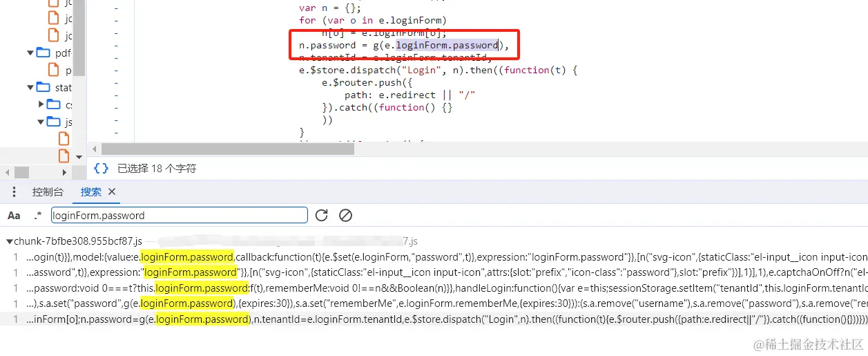Open search result starting with ...ogin(t)}},model

pos(447,257)
